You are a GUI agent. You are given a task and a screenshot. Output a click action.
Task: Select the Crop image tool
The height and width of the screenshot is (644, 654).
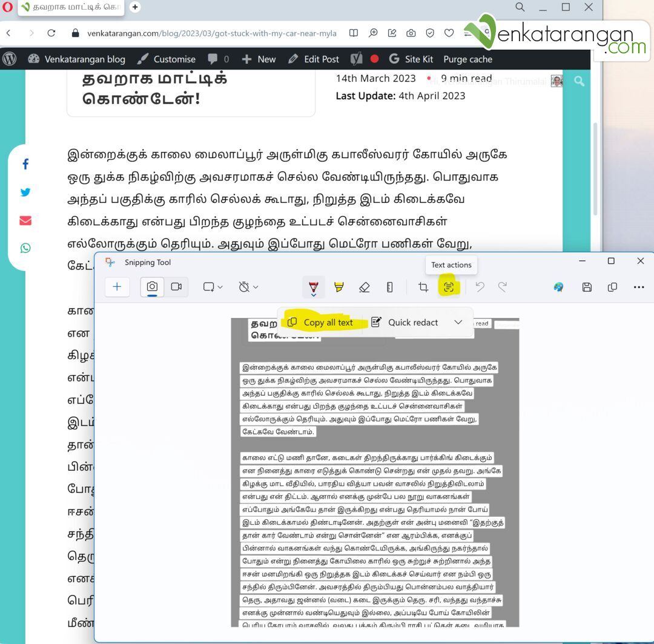pyautogui.click(x=423, y=287)
